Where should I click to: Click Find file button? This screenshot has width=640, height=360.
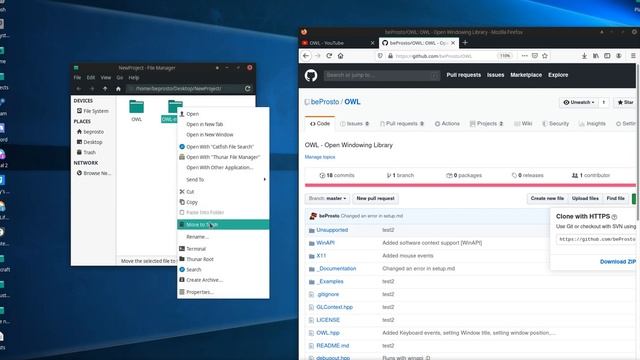coord(616,198)
